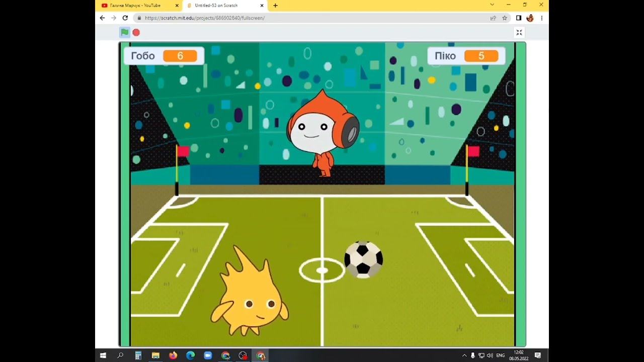Launch Firefox from the taskbar
644x362 pixels.
173,355
